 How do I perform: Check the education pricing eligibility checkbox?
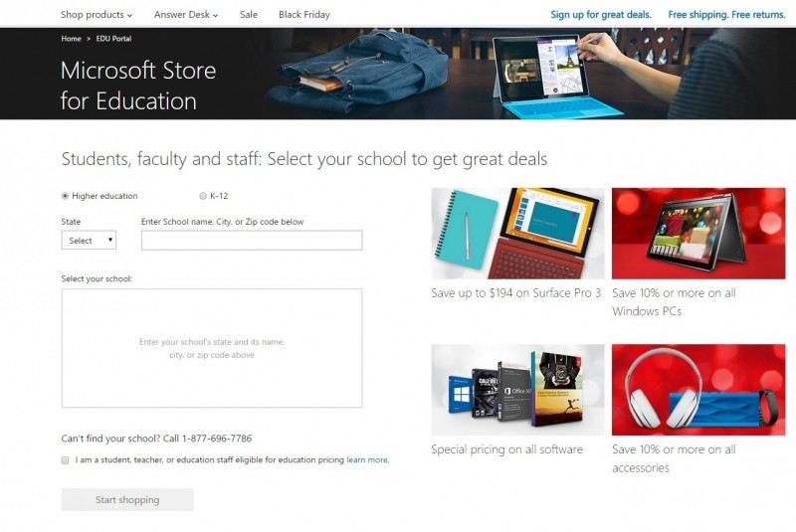(65, 460)
